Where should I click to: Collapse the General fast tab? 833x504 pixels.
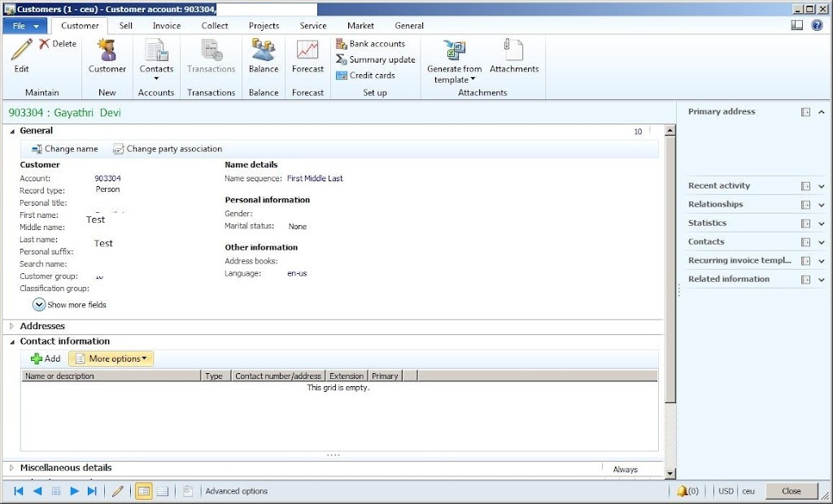click(12, 131)
